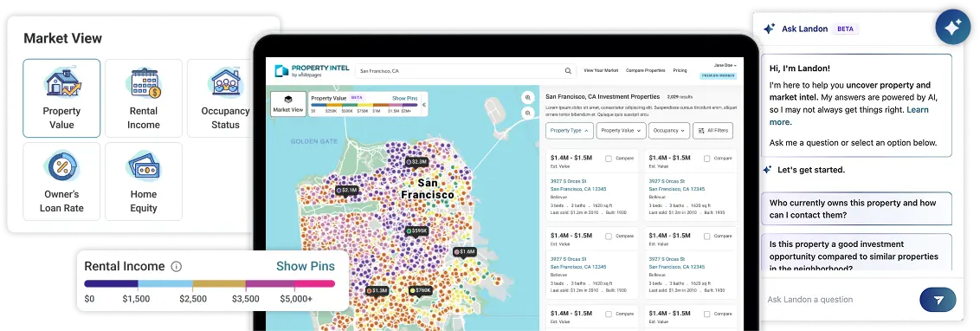The width and height of the screenshot is (980, 331).
Task: Open the Learn more link in Landon intro
Action: [848, 116]
